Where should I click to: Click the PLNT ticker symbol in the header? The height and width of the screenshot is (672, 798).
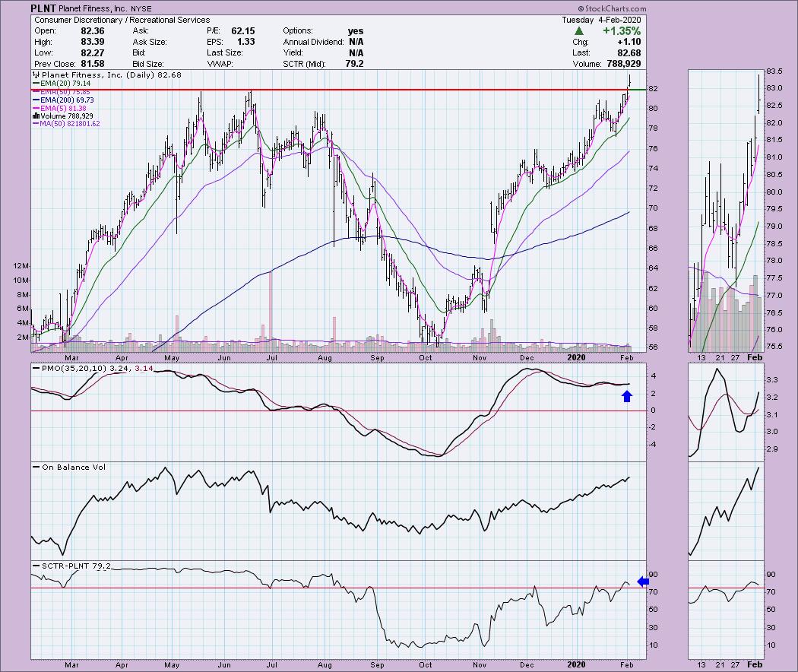tap(43, 8)
